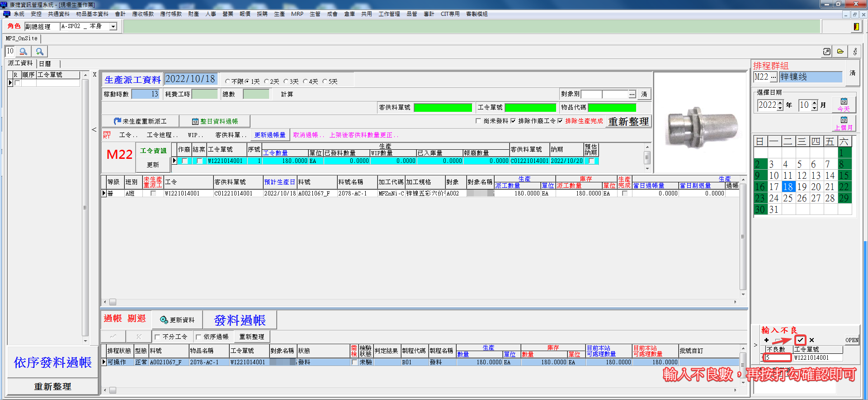Open the M22 schedule group lookup button
Screen dimensions: 868x400
click(774, 77)
